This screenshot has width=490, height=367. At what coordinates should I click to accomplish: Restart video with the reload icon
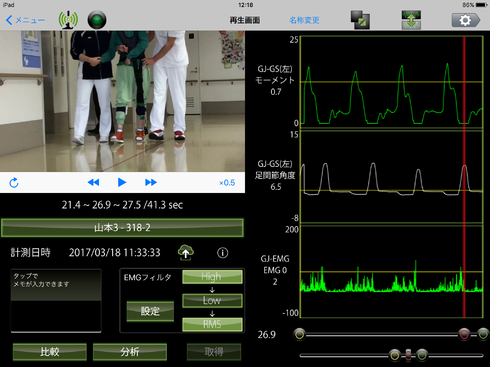(x=14, y=183)
